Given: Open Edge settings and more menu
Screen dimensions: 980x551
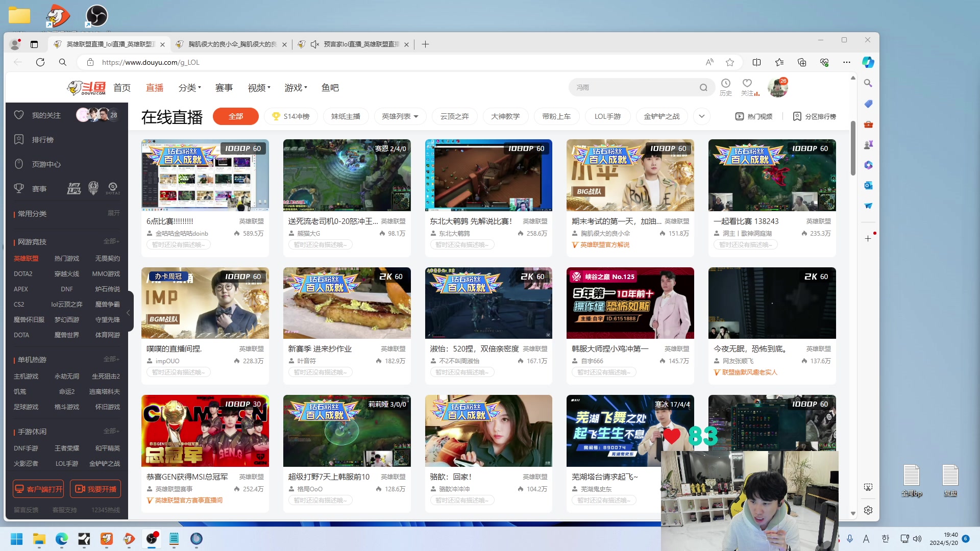Looking at the screenshot, I should (x=846, y=62).
